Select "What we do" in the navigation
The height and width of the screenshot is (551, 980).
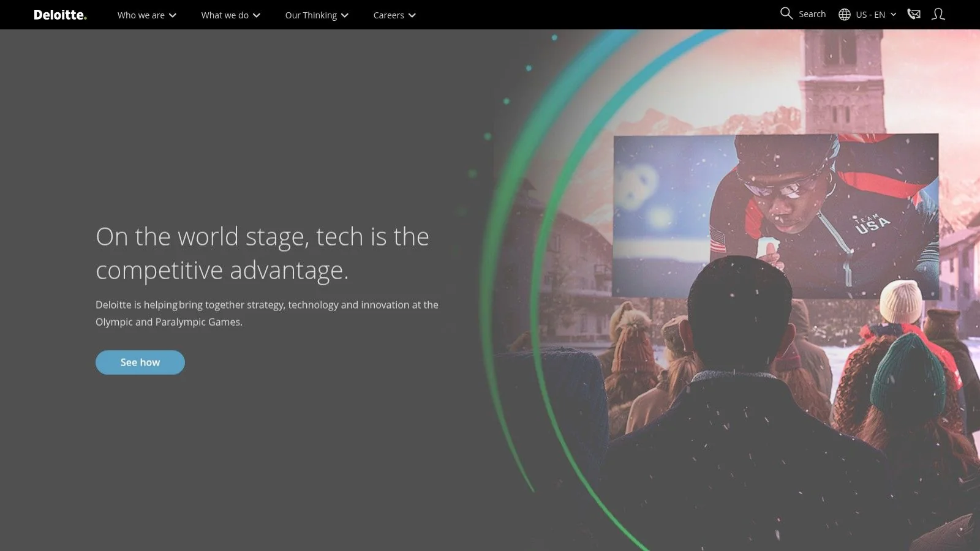pyautogui.click(x=224, y=15)
